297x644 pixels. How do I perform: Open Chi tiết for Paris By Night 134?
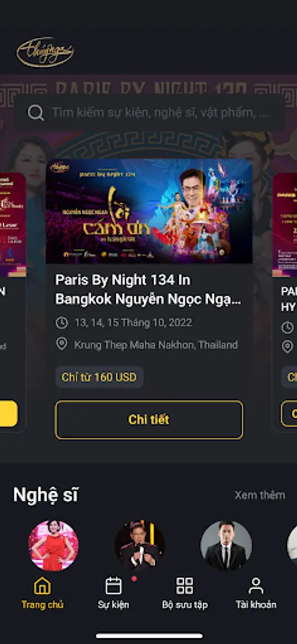pos(149,420)
